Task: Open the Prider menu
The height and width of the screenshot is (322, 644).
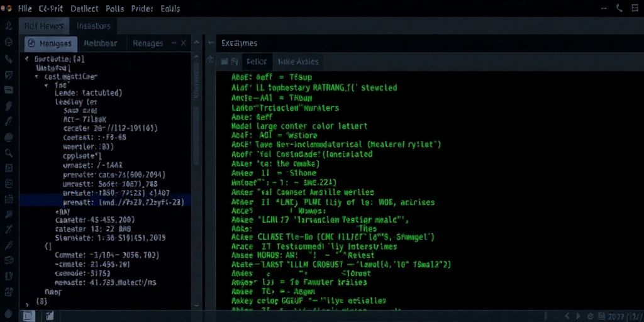Action: coord(143,8)
